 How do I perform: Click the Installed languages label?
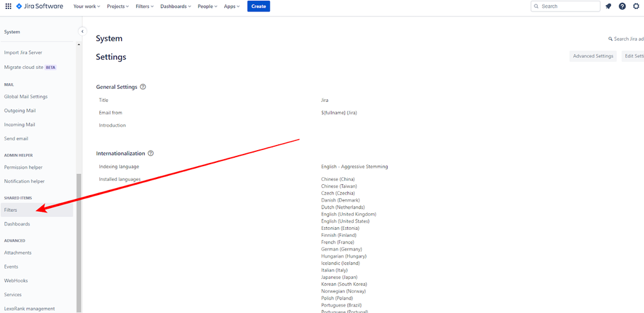pos(120,179)
